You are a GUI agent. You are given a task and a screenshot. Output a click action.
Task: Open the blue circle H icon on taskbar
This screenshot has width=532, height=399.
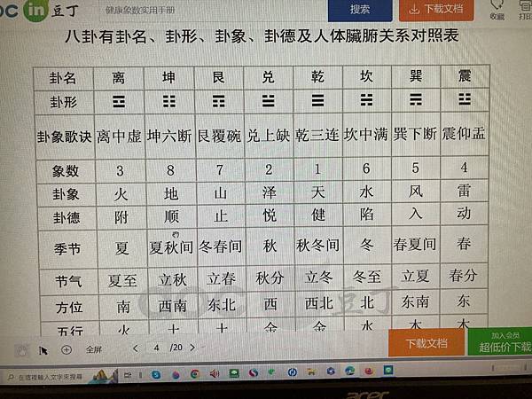pyautogui.click(x=292, y=372)
